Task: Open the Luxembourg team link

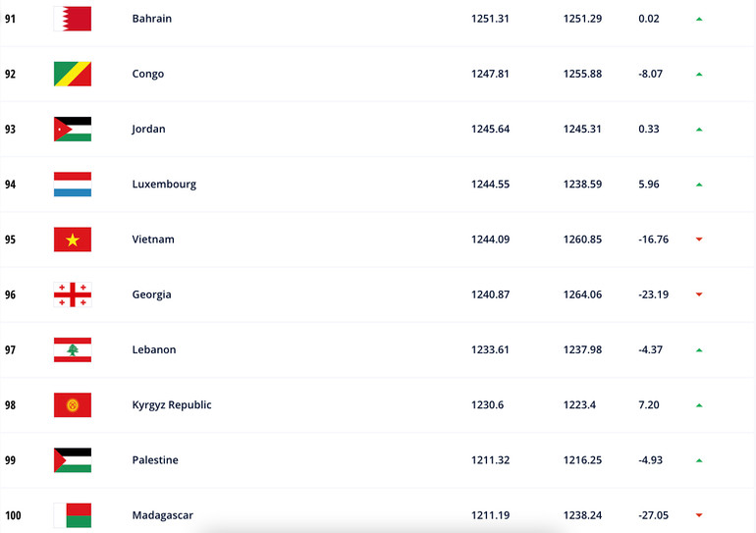Action: tap(164, 185)
